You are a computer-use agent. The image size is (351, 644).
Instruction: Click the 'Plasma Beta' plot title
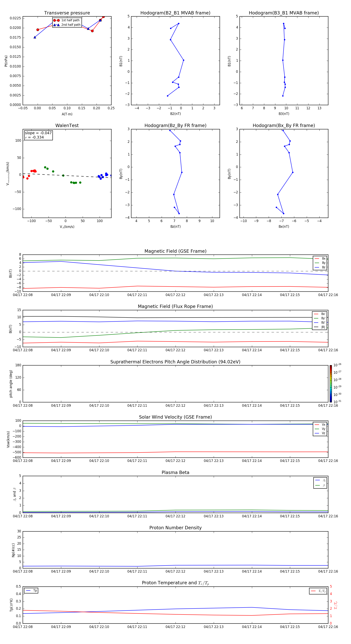pos(175,473)
